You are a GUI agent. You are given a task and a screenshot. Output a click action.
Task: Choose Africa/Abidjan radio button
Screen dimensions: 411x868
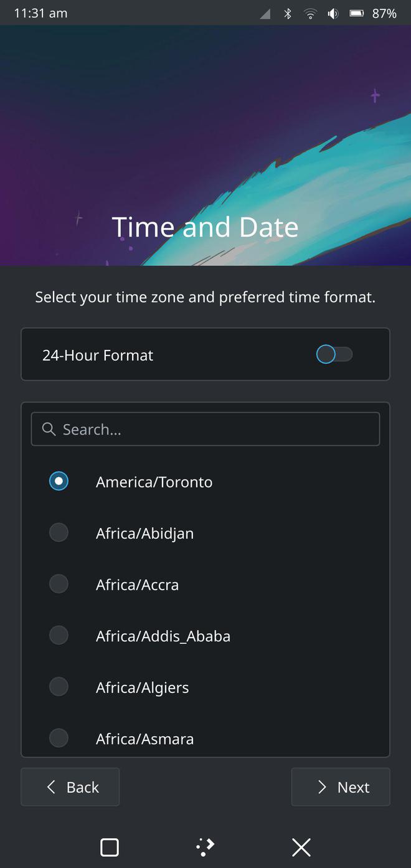(x=59, y=533)
